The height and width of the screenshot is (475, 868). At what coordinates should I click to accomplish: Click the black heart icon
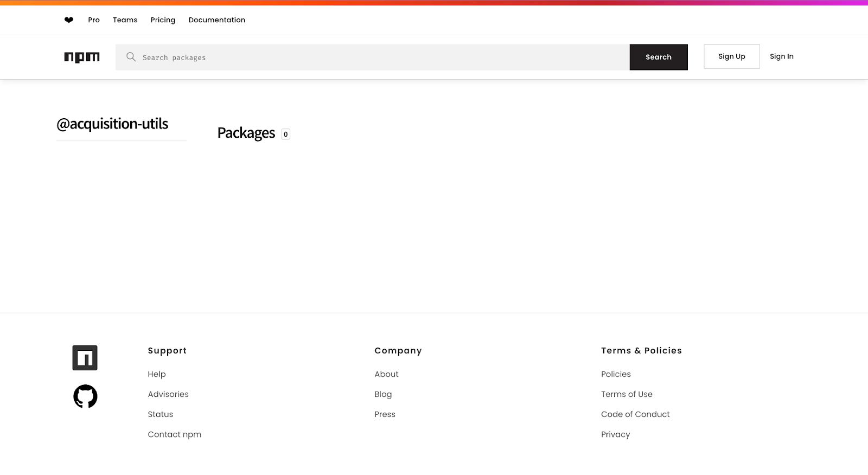tap(69, 20)
